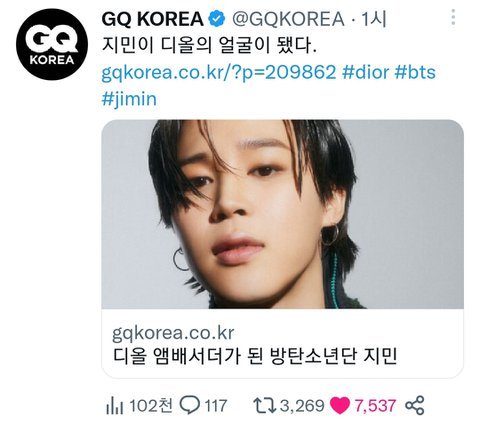The width and height of the screenshot is (480, 424).
Task: Open the three-dot more options menu
Action: tap(453, 17)
